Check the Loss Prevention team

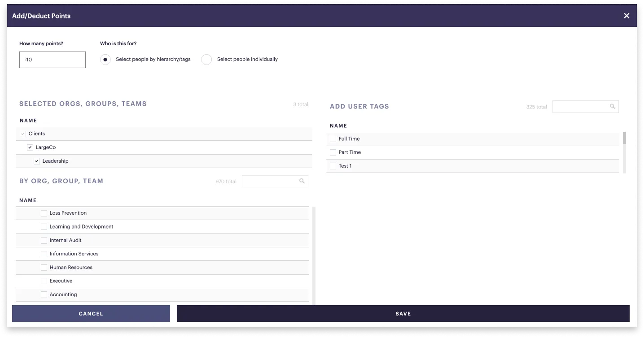pos(44,213)
